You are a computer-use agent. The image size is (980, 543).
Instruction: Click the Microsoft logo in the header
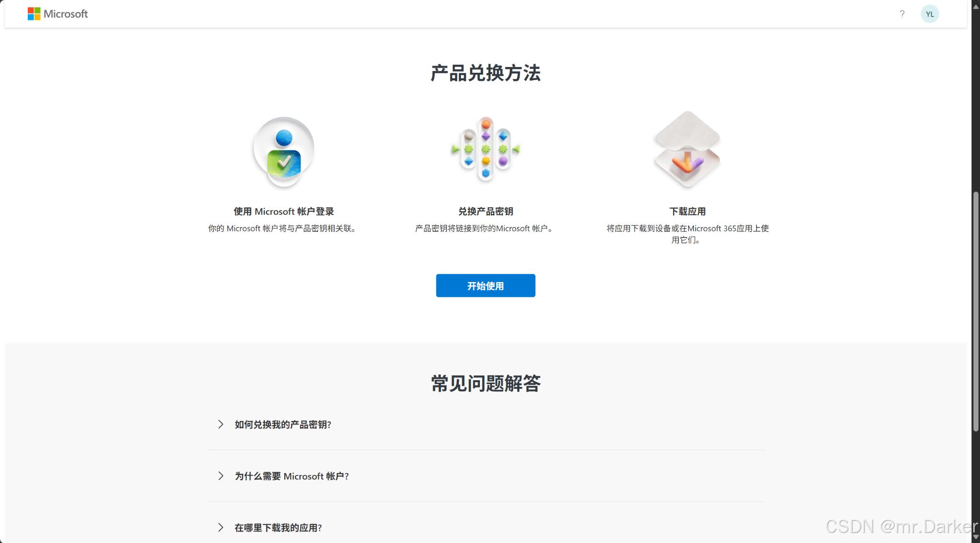tap(58, 14)
